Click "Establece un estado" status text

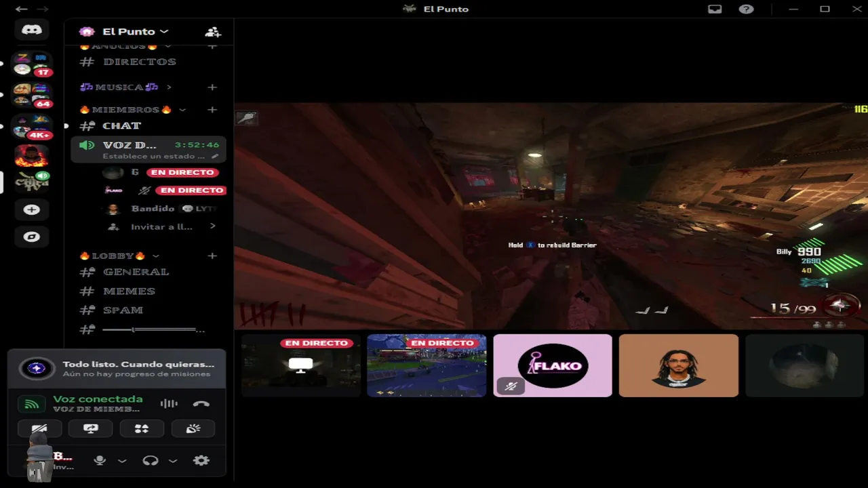point(153,157)
